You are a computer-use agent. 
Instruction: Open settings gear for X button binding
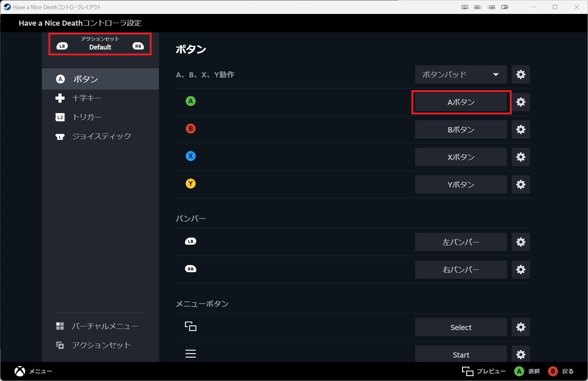click(x=520, y=157)
